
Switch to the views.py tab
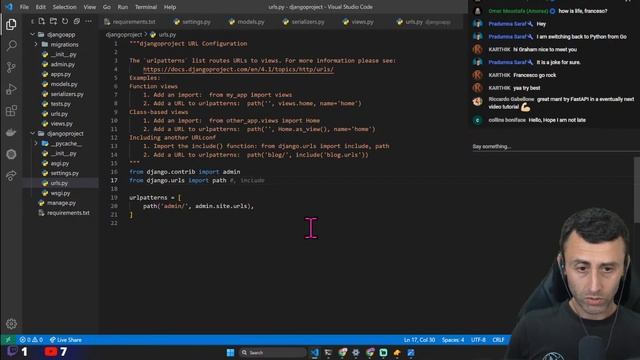(358, 22)
